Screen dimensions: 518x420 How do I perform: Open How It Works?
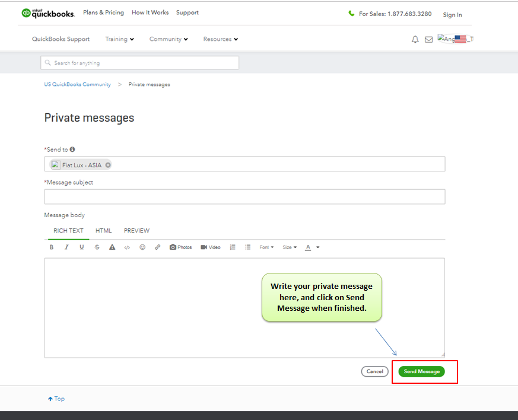pyautogui.click(x=150, y=12)
